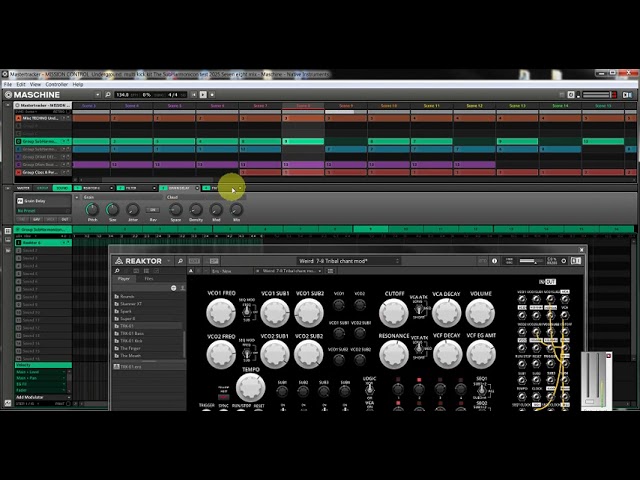Open the View menu
This screenshot has height=480, width=640.
coord(35,84)
